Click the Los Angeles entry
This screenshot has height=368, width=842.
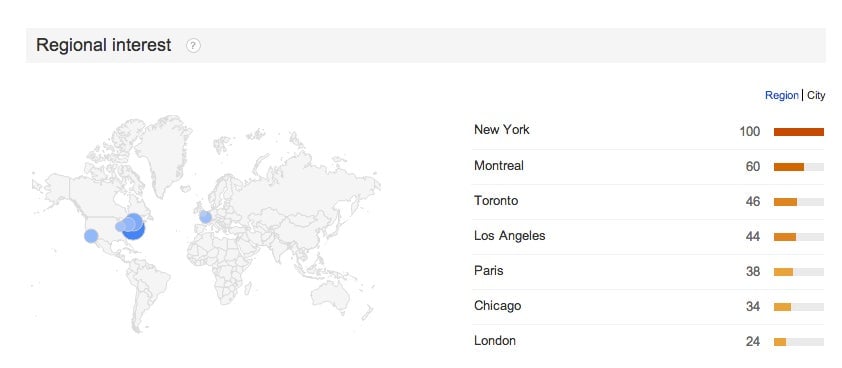[x=510, y=236]
